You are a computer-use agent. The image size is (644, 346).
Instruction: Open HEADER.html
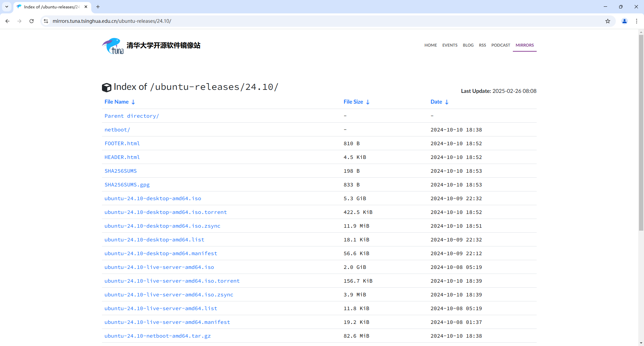tap(122, 157)
